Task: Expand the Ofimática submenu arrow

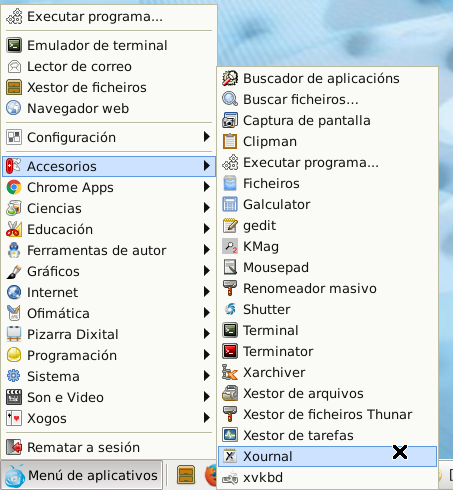Action: (207, 313)
